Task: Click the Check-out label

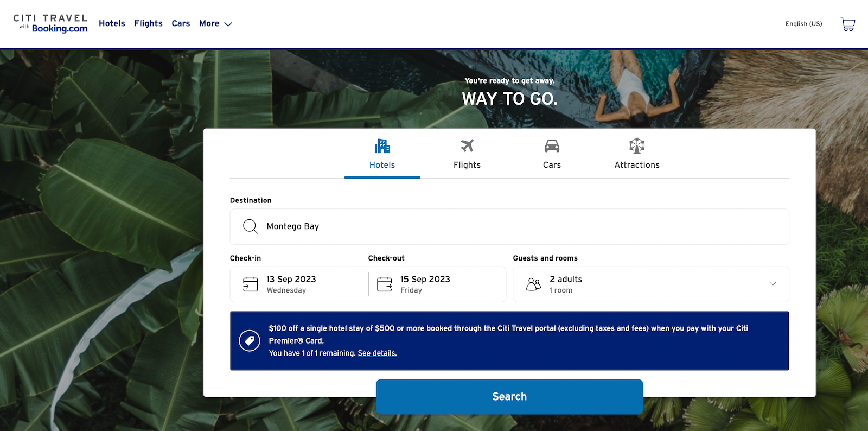Action: tap(386, 258)
